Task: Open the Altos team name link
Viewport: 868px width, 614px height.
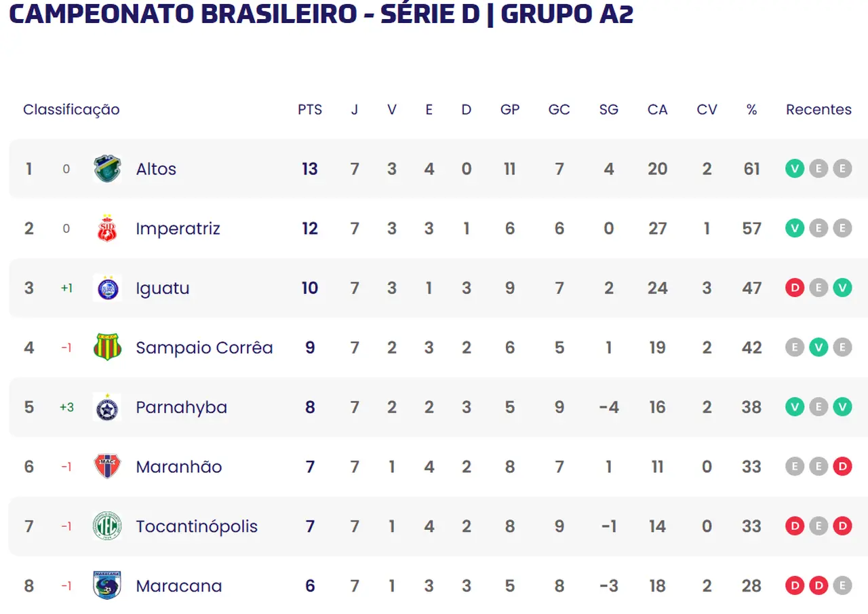Action: 156,169
